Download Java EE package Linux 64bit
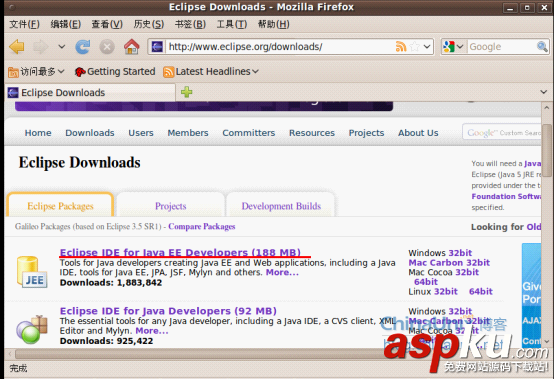Image resolution: width=554 pixels, height=379 pixels. point(481,292)
